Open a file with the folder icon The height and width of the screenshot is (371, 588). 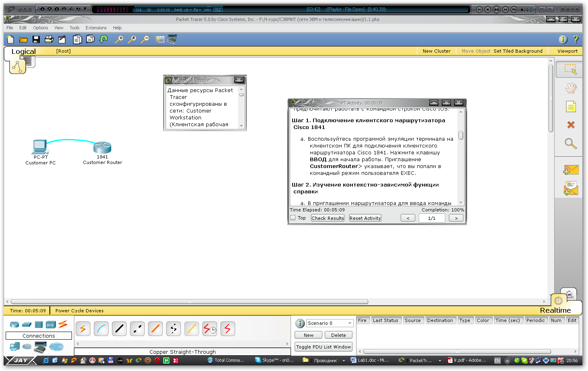coord(23,39)
